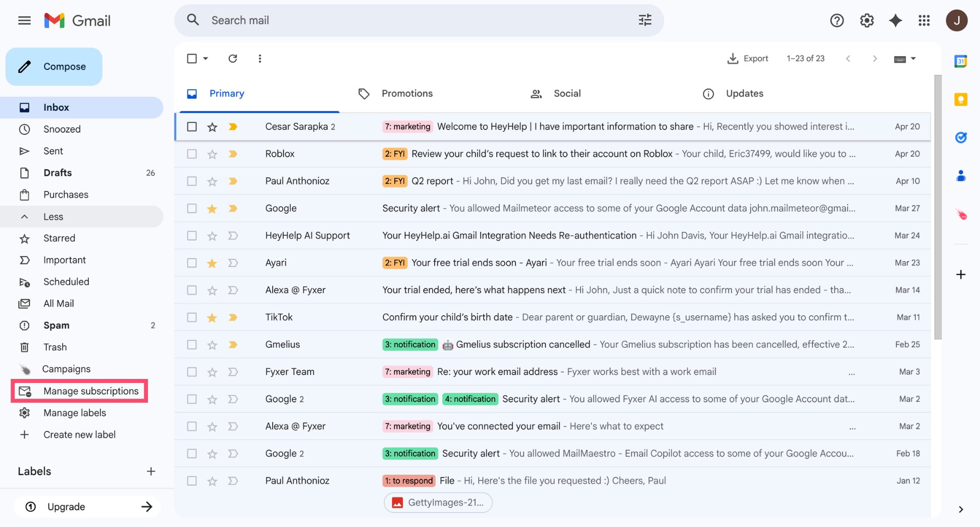Open the Drafts folder
The image size is (980, 527).
coord(81,173)
